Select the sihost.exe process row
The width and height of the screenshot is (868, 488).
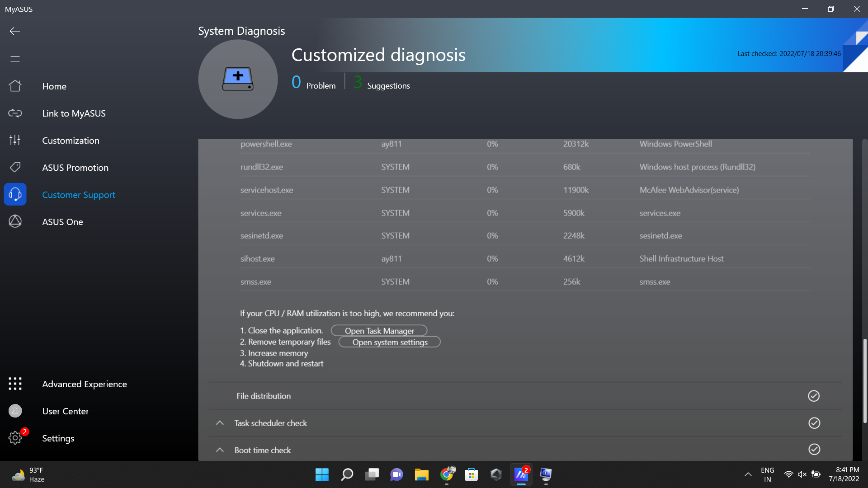click(x=525, y=258)
